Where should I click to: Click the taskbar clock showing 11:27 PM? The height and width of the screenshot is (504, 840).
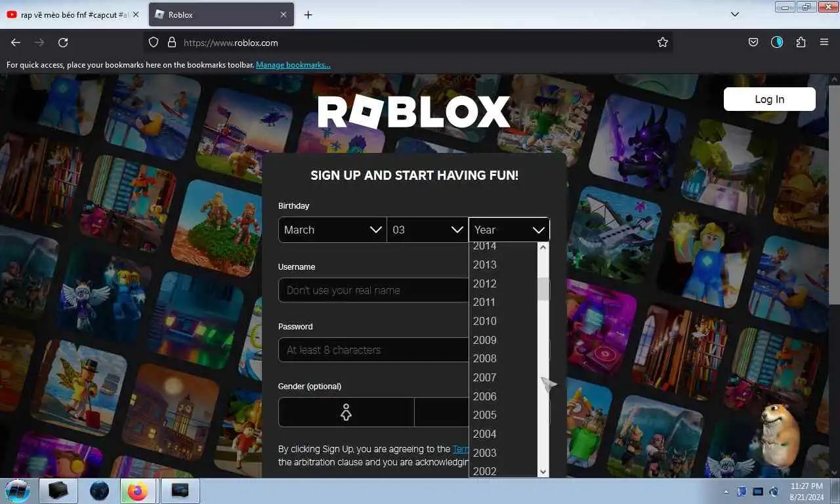pos(807,492)
